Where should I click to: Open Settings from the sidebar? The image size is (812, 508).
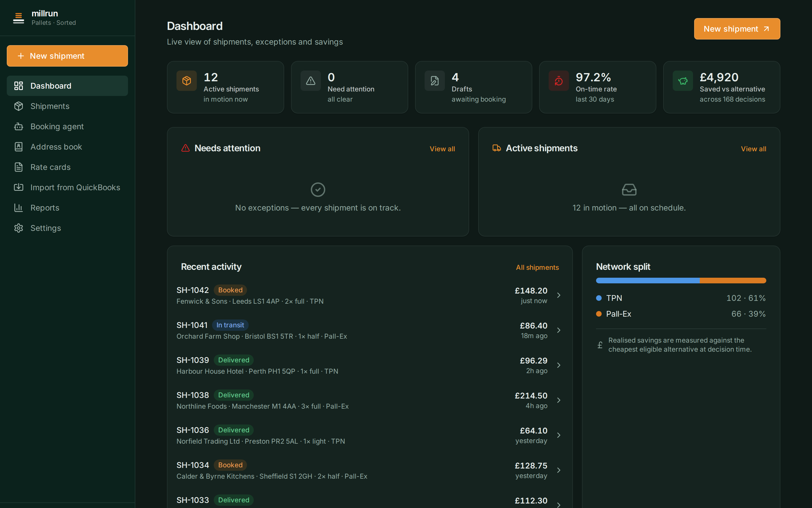(x=67, y=228)
